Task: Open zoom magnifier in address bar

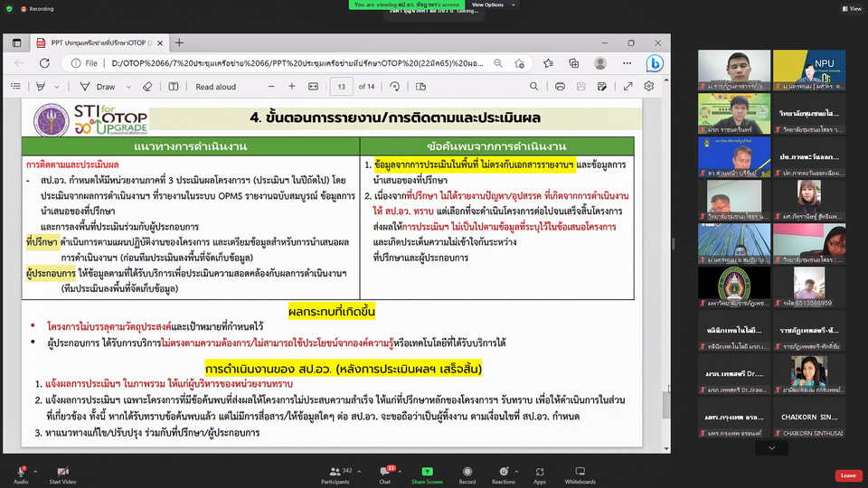Action: pos(498,63)
